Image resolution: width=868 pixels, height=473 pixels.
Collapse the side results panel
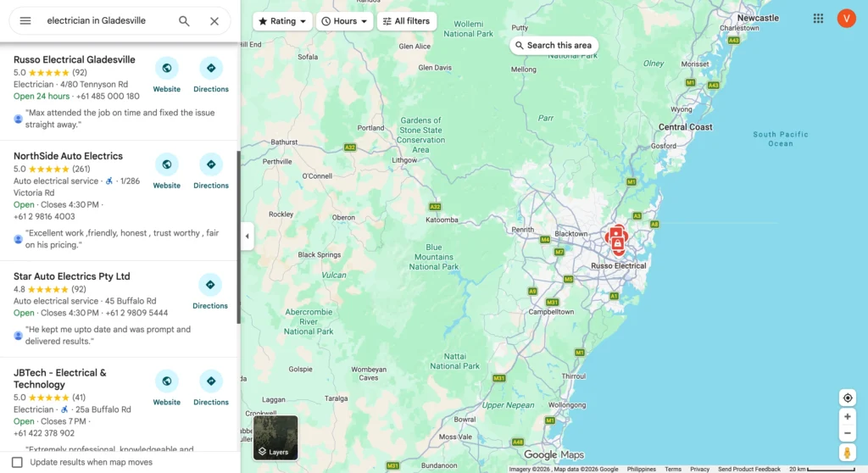pyautogui.click(x=247, y=236)
